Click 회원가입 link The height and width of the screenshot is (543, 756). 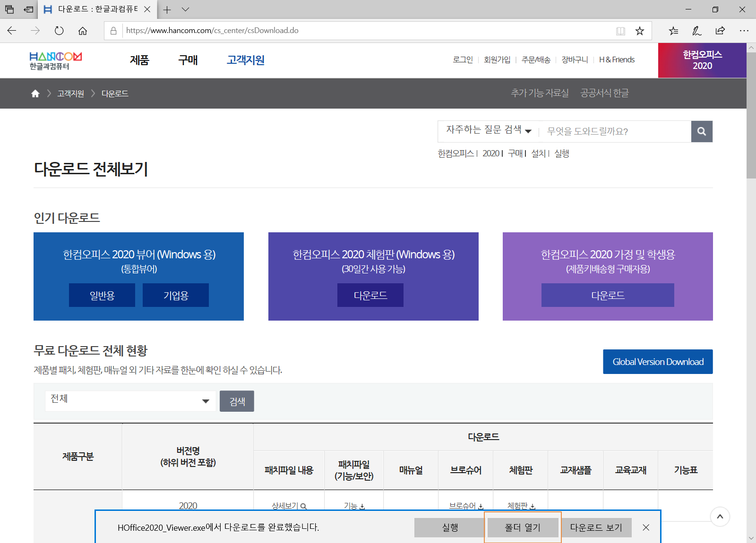tap(497, 59)
